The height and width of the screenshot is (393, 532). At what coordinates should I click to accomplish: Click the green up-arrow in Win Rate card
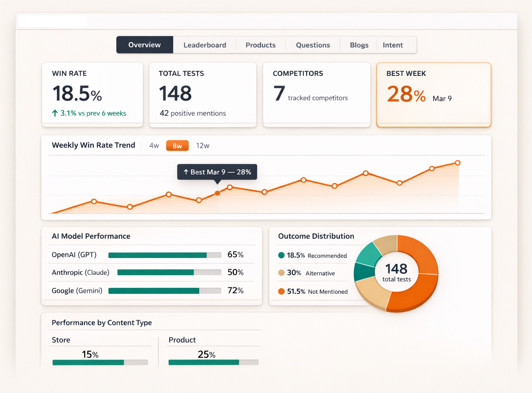coord(55,113)
